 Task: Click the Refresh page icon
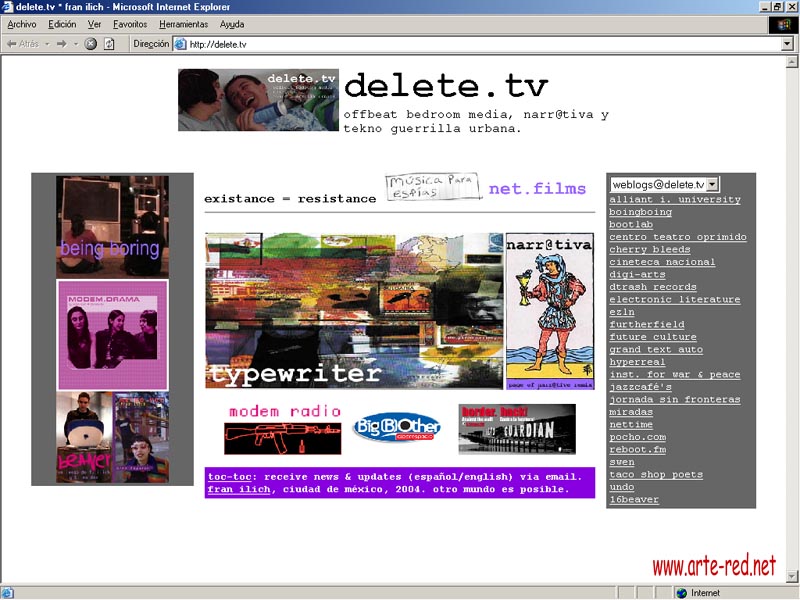coord(109,44)
